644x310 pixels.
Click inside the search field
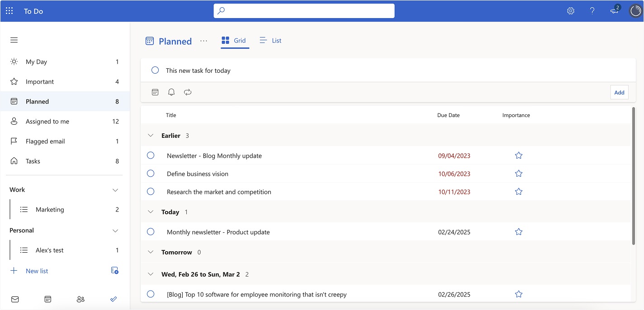click(x=304, y=10)
